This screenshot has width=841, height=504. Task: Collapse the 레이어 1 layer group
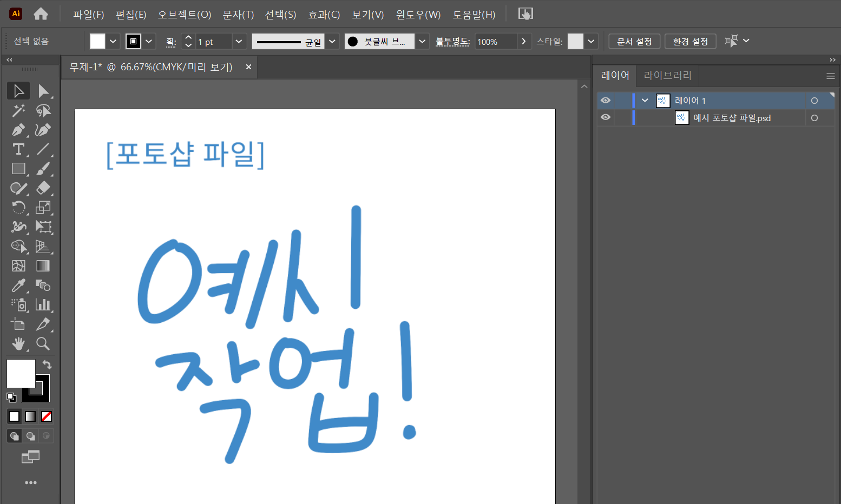[644, 100]
